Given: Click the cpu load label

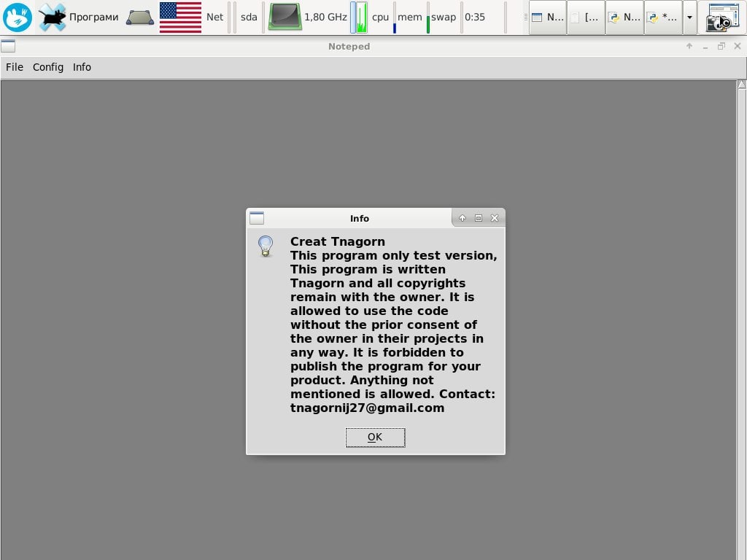Looking at the screenshot, I should 380,17.
